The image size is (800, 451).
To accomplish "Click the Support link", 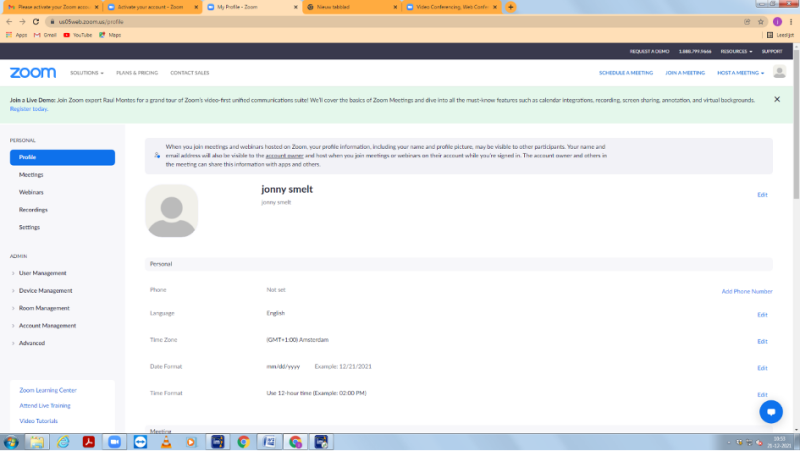I will tap(771, 52).
